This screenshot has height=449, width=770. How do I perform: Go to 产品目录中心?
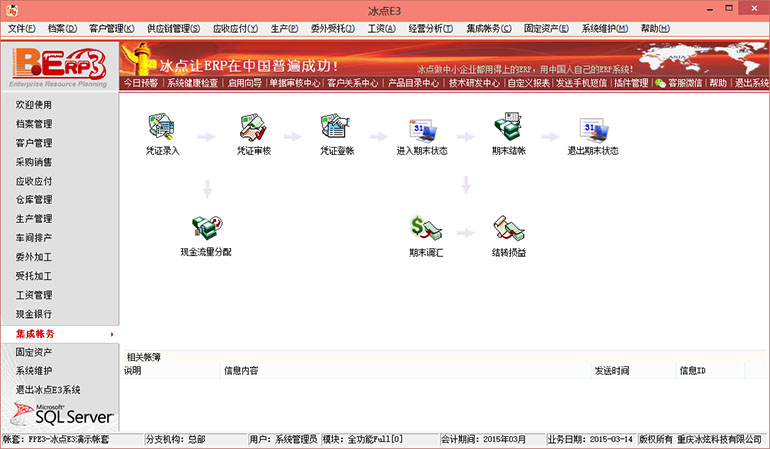pos(413,83)
